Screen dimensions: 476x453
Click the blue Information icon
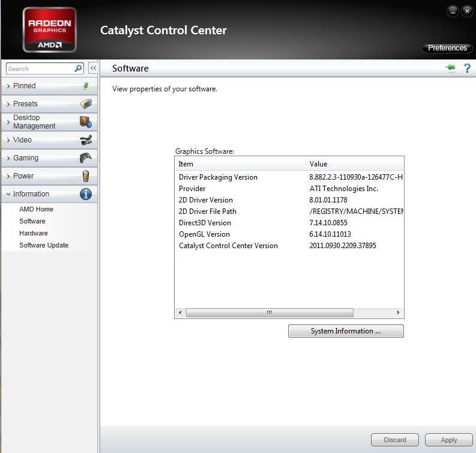click(x=86, y=194)
